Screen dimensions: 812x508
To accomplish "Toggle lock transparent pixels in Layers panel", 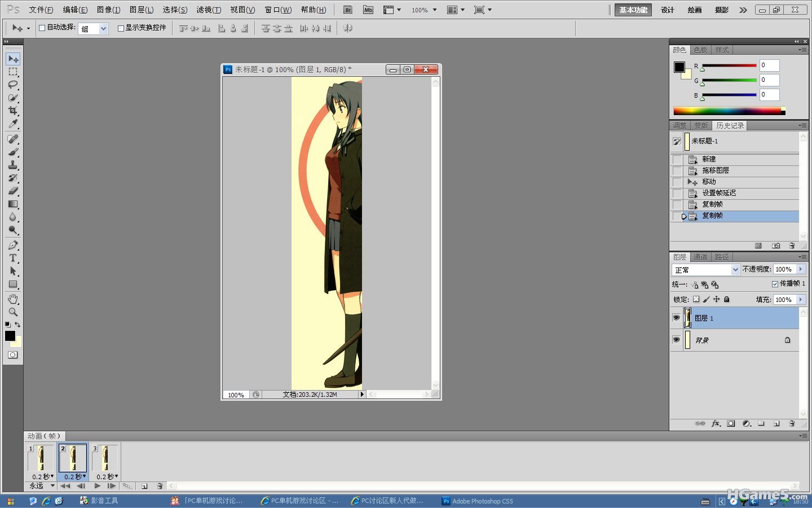I will coord(696,299).
